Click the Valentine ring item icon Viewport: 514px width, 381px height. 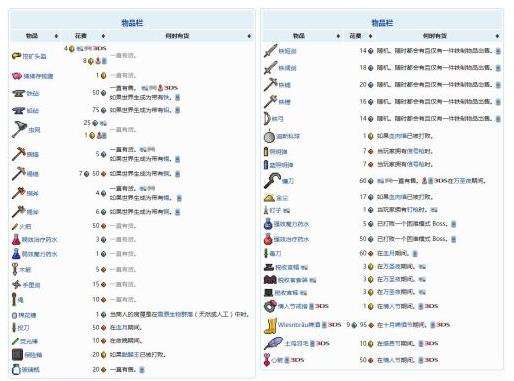(x=270, y=306)
